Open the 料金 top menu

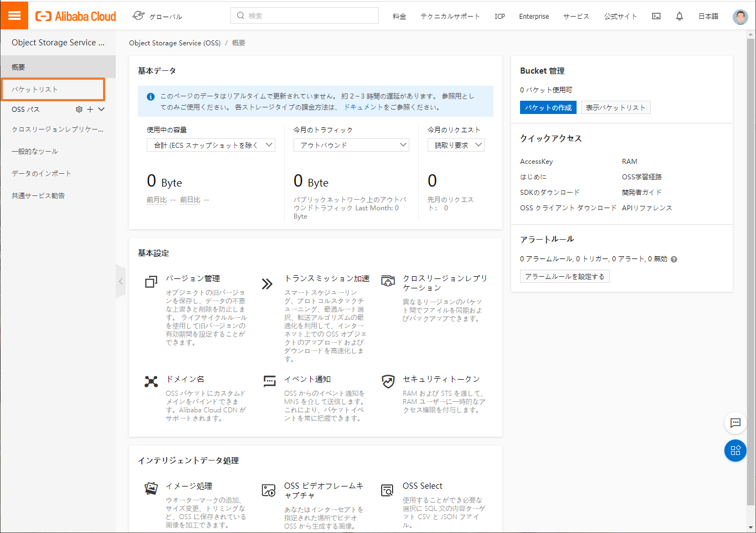[399, 17]
